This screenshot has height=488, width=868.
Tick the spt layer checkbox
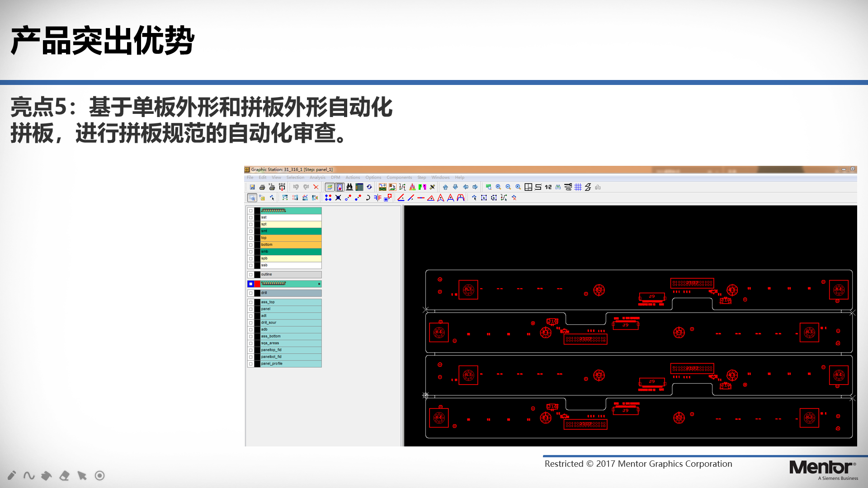251,225
